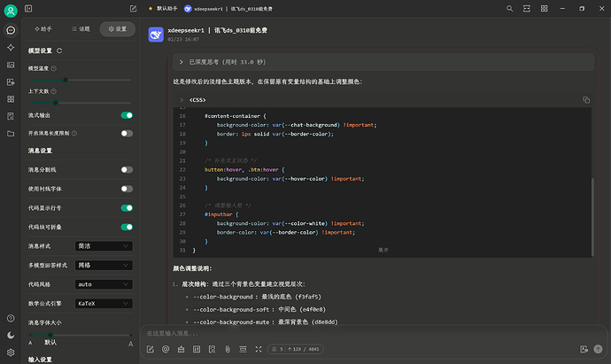This screenshot has height=364, width=611.
Task: Focus the message input field
Action: point(374,334)
